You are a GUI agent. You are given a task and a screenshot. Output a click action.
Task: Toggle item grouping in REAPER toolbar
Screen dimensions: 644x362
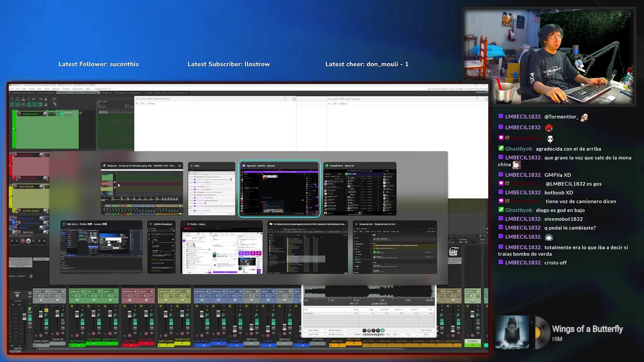pyautogui.click(x=18, y=105)
